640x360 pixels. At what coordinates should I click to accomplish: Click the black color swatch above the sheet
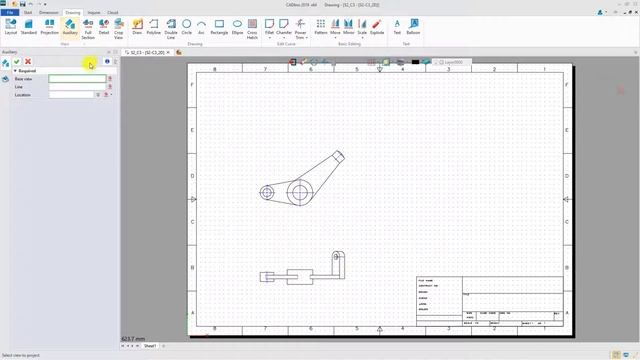[x=415, y=62]
